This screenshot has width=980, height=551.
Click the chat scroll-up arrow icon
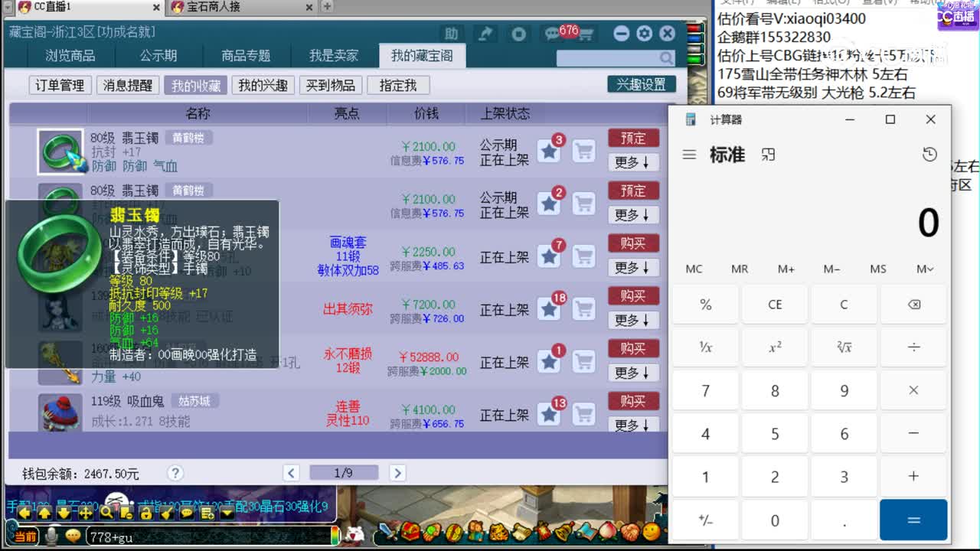pyautogui.click(x=45, y=512)
